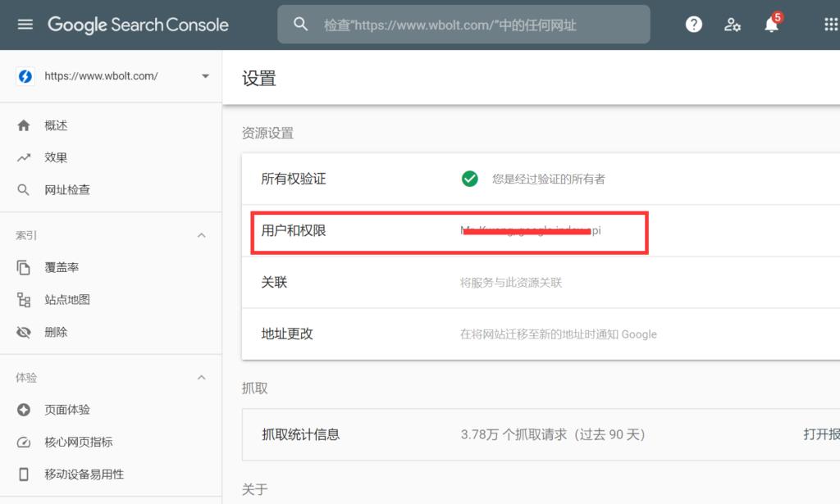
Task: Click 将服务与此资源关联 description text
Action: coord(511,283)
